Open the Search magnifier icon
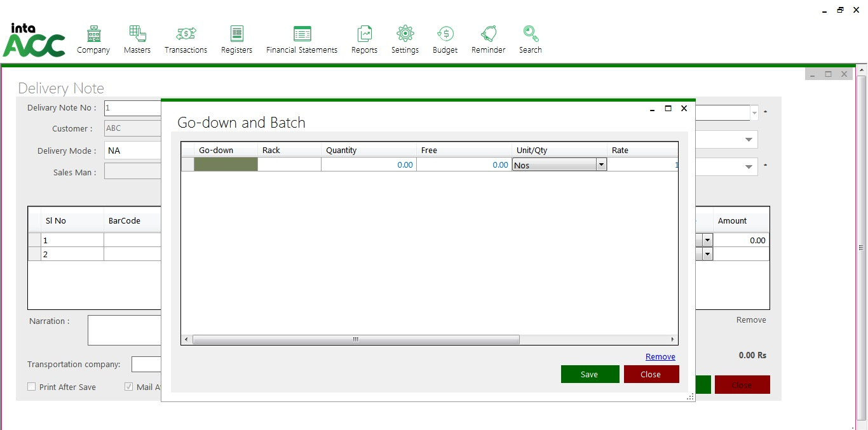 [x=530, y=34]
